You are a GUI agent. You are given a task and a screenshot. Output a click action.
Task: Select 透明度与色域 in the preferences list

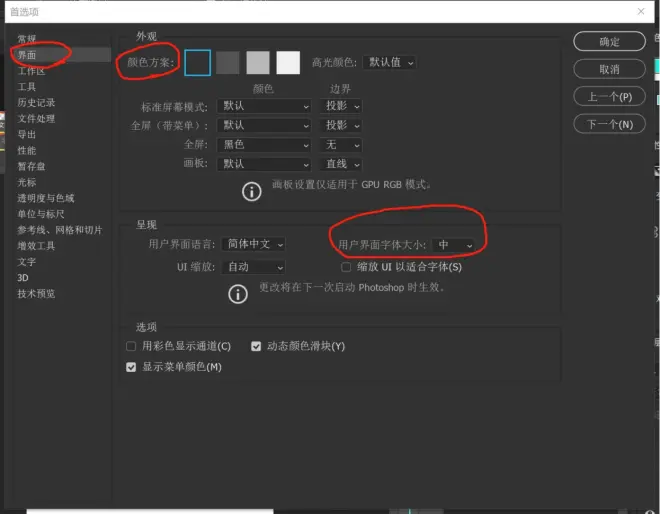[46, 198]
